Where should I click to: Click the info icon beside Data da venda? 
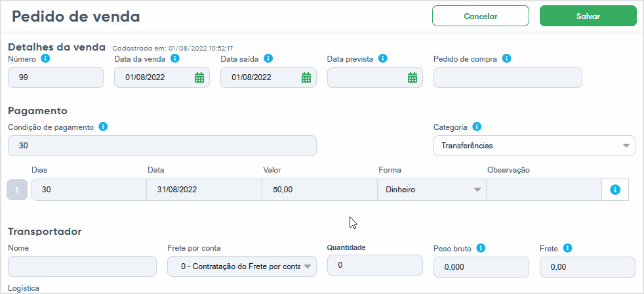(175, 58)
